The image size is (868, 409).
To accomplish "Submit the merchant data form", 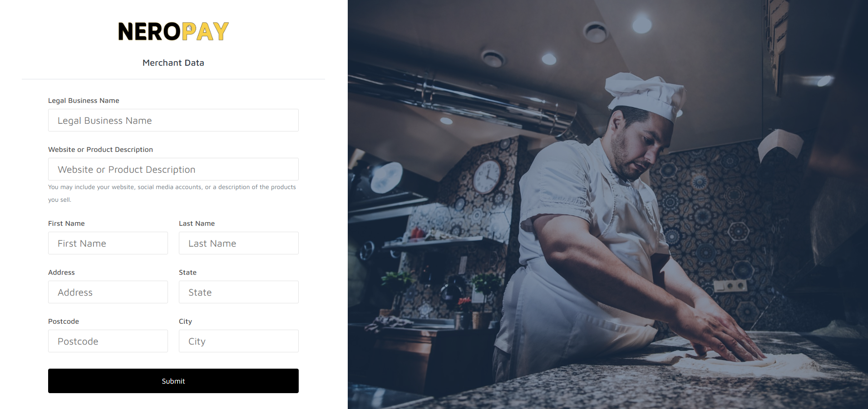I will 173,381.
